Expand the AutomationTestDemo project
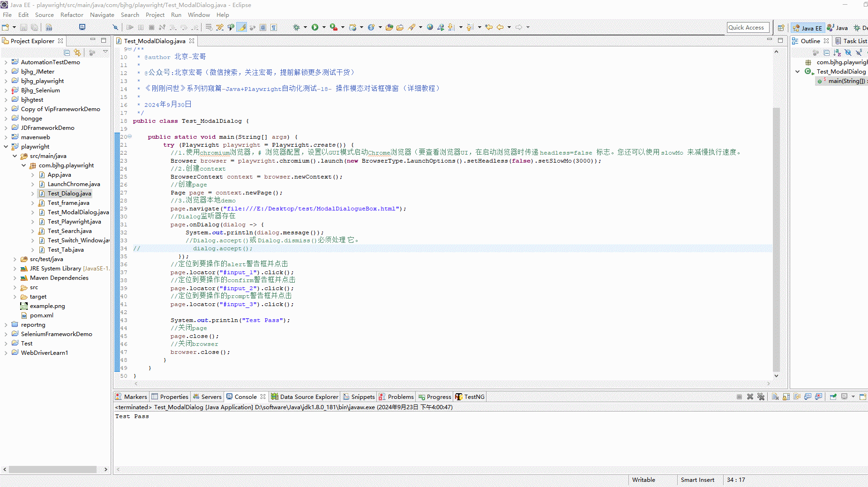 [6, 62]
